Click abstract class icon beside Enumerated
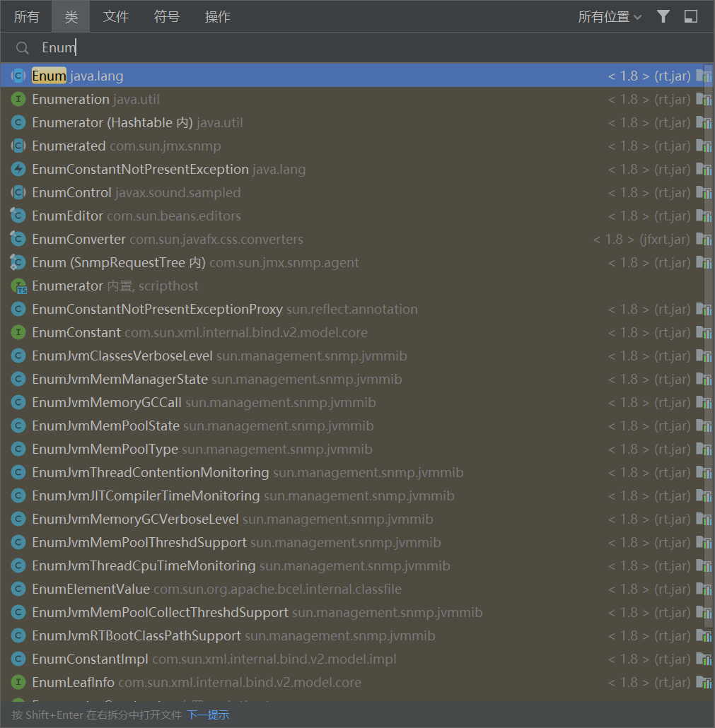Viewport: 715px width, 728px height. pyautogui.click(x=18, y=146)
